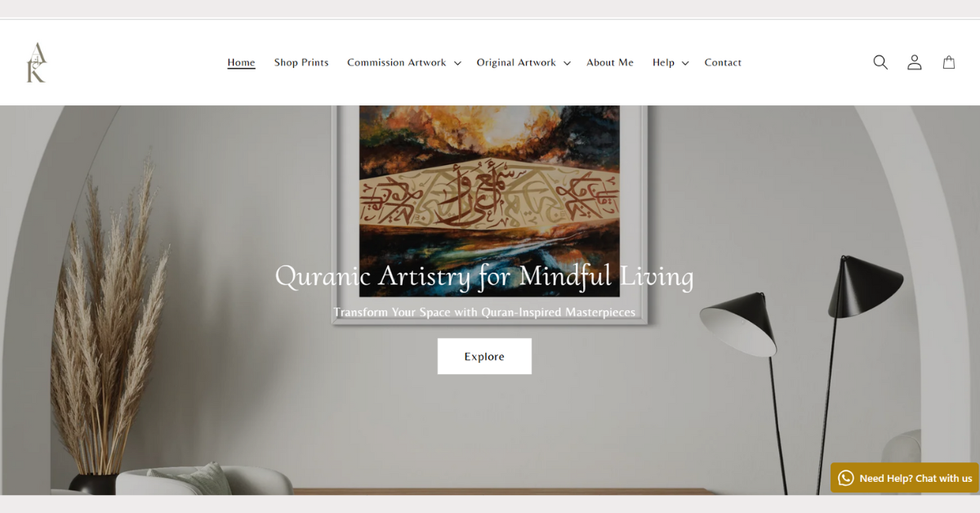980x513 pixels.
Task: Open the shopping cart bag icon
Action: tap(949, 62)
